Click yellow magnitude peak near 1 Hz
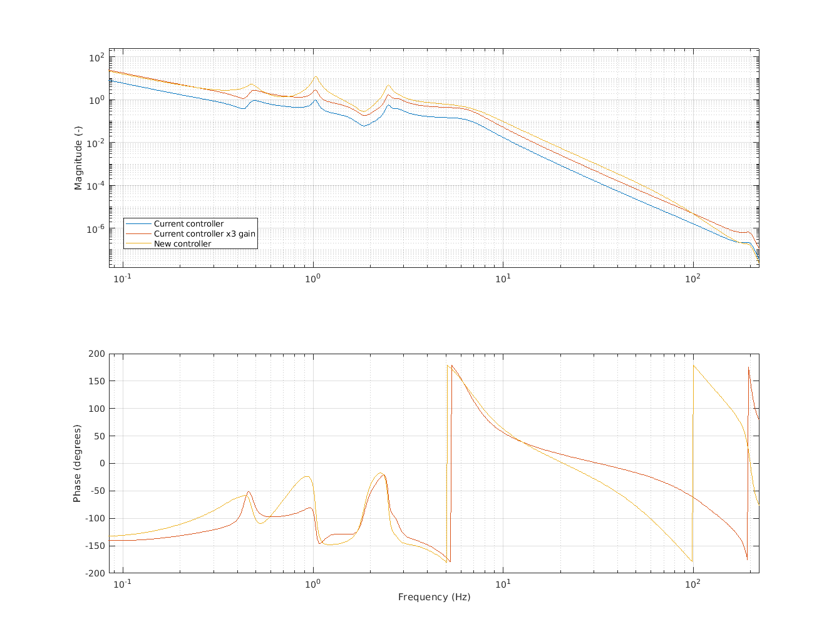The width and height of the screenshot is (839, 644). coord(316,77)
